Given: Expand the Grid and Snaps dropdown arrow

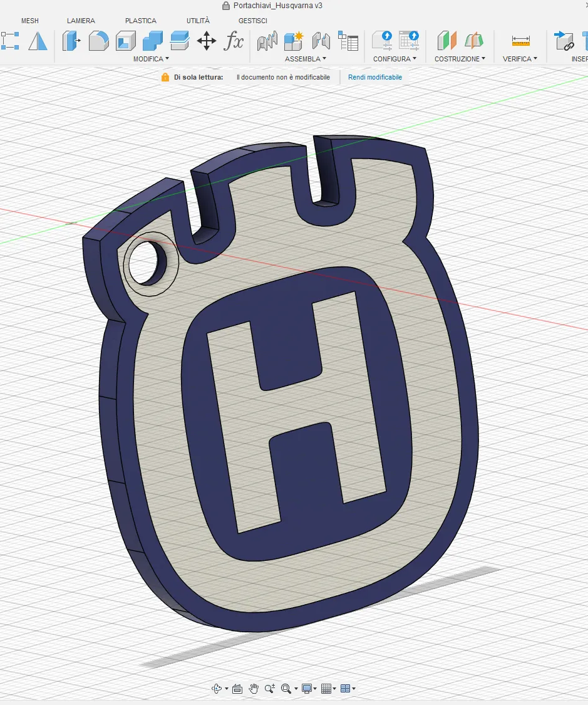Looking at the screenshot, I should click(334, 689).
